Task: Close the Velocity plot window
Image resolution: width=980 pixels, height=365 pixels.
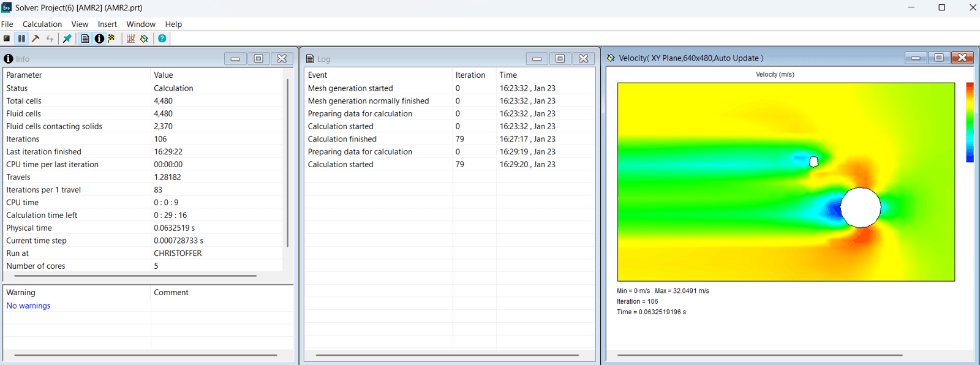Action: tap(962, 58)
